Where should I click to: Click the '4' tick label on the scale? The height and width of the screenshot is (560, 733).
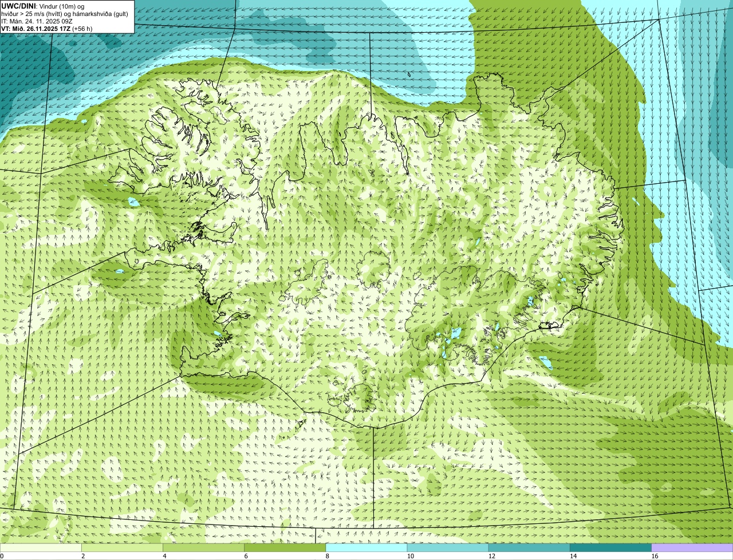pos(164,556)
